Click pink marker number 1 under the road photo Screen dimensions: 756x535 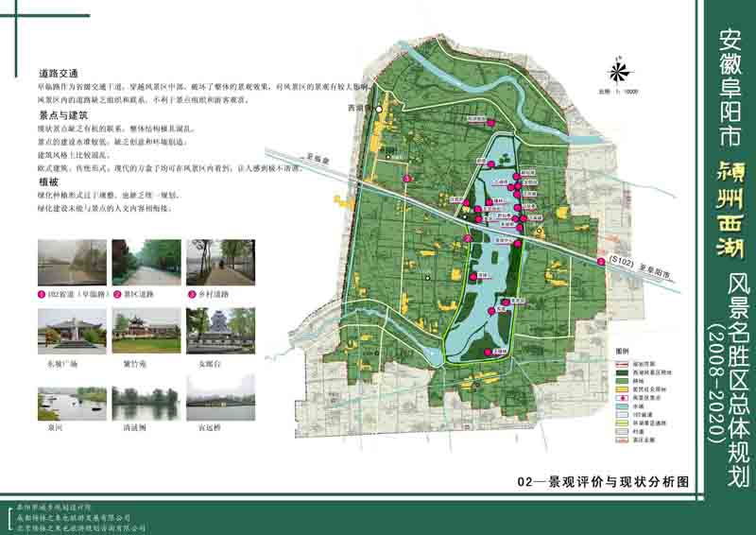(42, 294)
